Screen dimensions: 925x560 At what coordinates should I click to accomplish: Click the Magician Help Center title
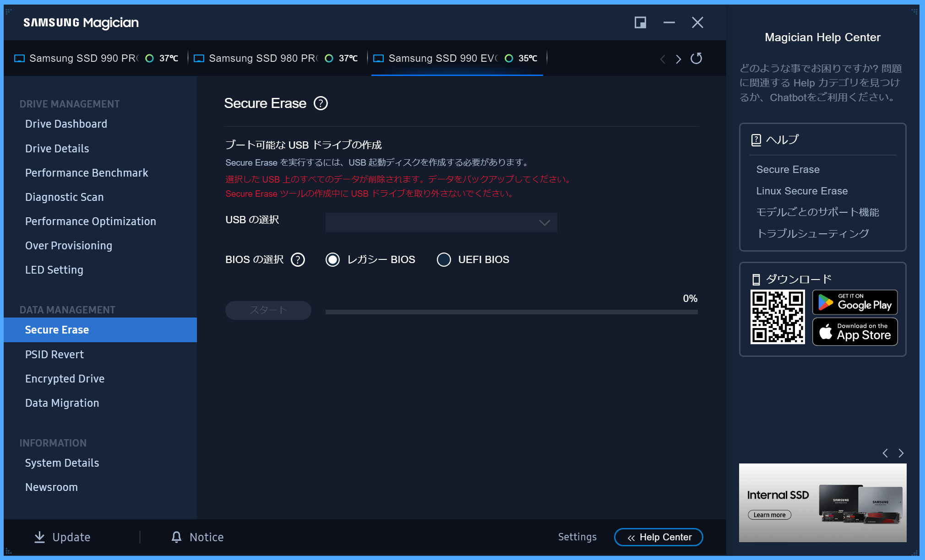tap(822, 38)
